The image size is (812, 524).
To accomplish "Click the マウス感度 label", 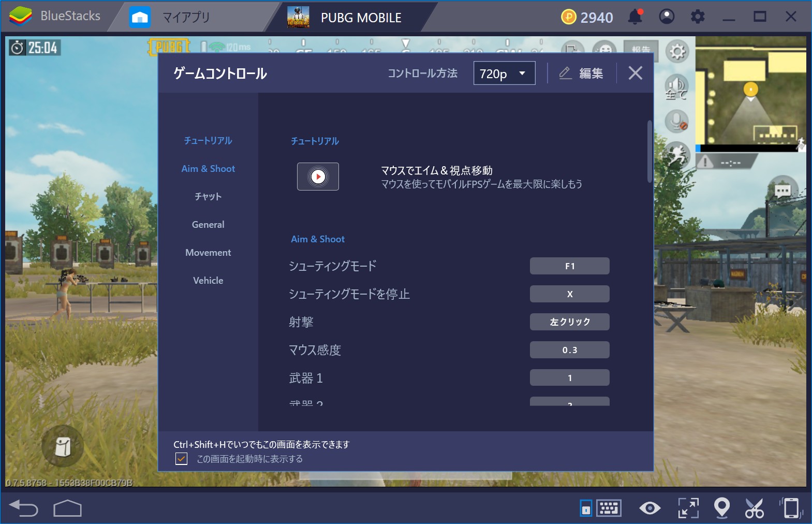I will [x=315, y=350].
